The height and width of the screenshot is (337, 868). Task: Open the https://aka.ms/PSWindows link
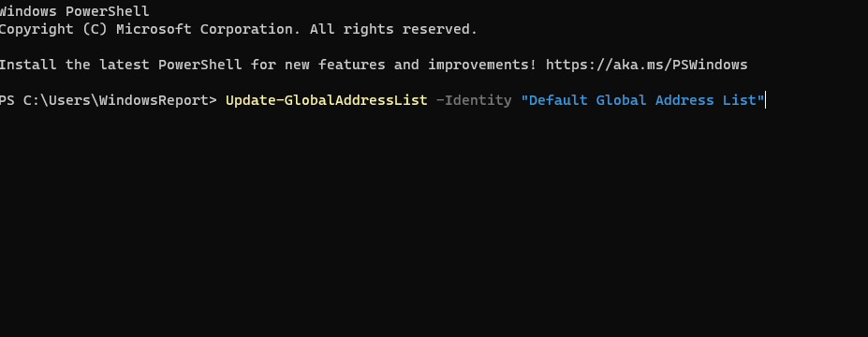[647, 66]
